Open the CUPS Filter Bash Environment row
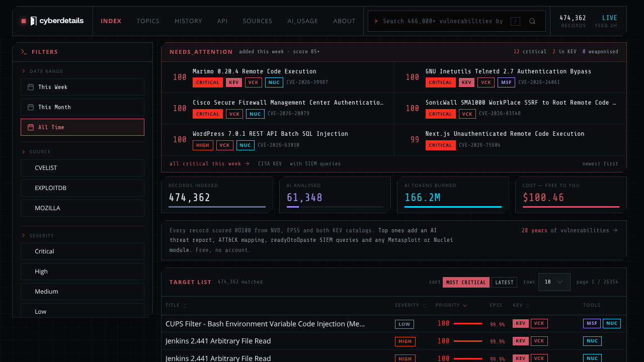 click(394, 324)
